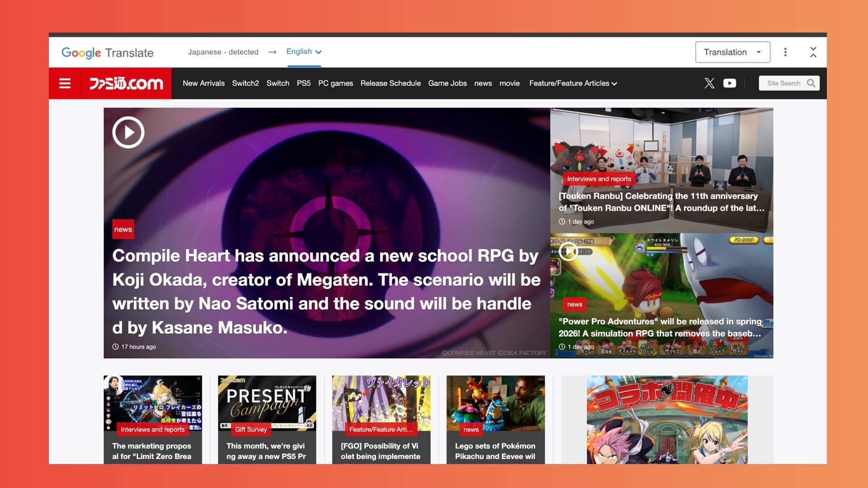Viewport: 868px width, 488px height.
Task: Expand the English target language dropdown
Action: [304, 52]
